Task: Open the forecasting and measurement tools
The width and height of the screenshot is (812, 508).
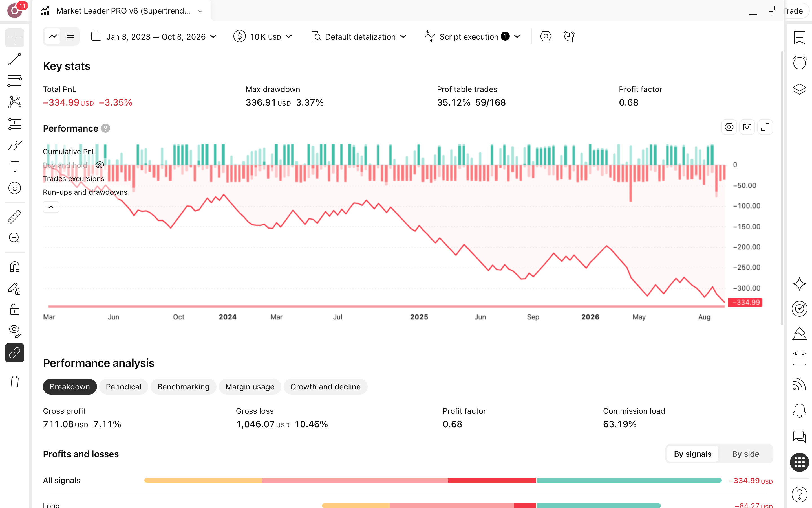Action: 14,124
